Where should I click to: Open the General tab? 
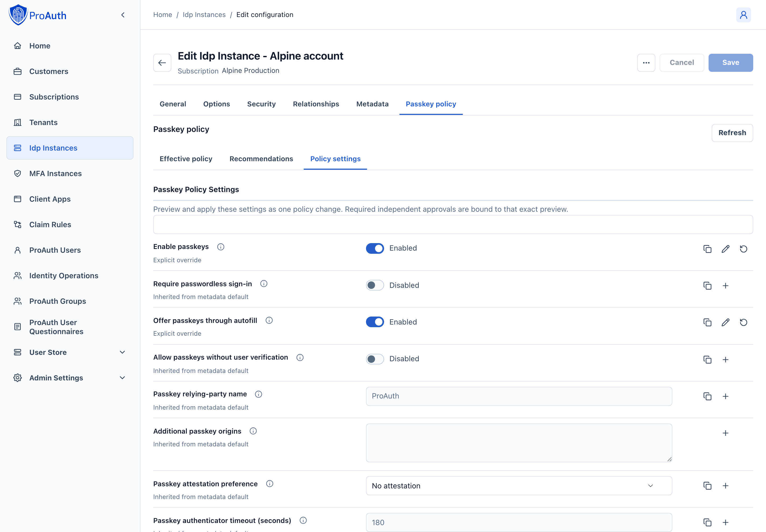(173, 104)
